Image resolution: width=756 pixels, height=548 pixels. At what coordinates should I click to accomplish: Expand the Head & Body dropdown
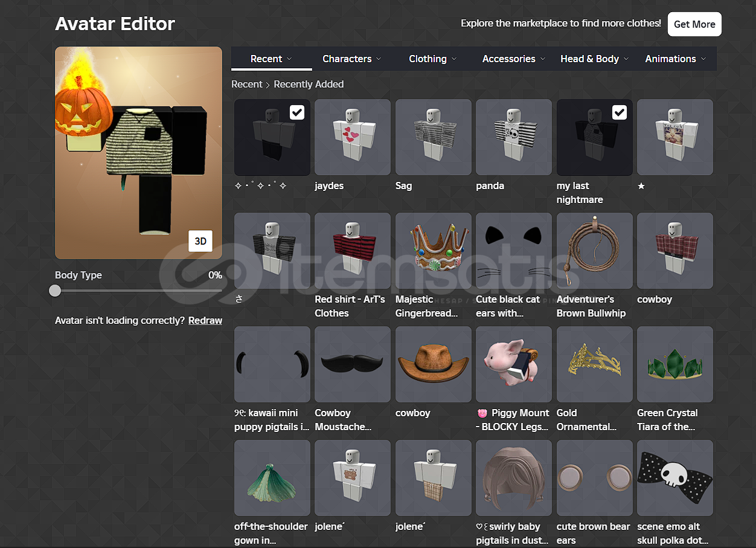coord(594,59)
